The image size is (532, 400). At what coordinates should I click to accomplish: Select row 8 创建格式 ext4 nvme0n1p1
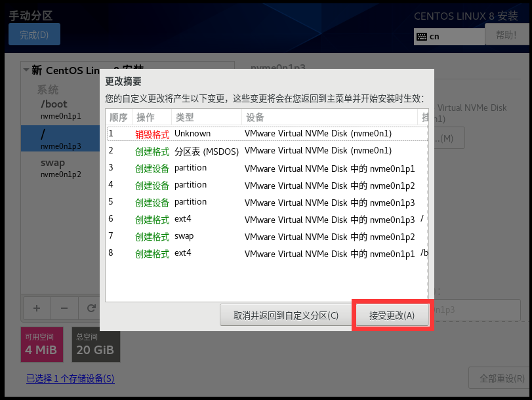pyautogui.click(x=267, y=253)
